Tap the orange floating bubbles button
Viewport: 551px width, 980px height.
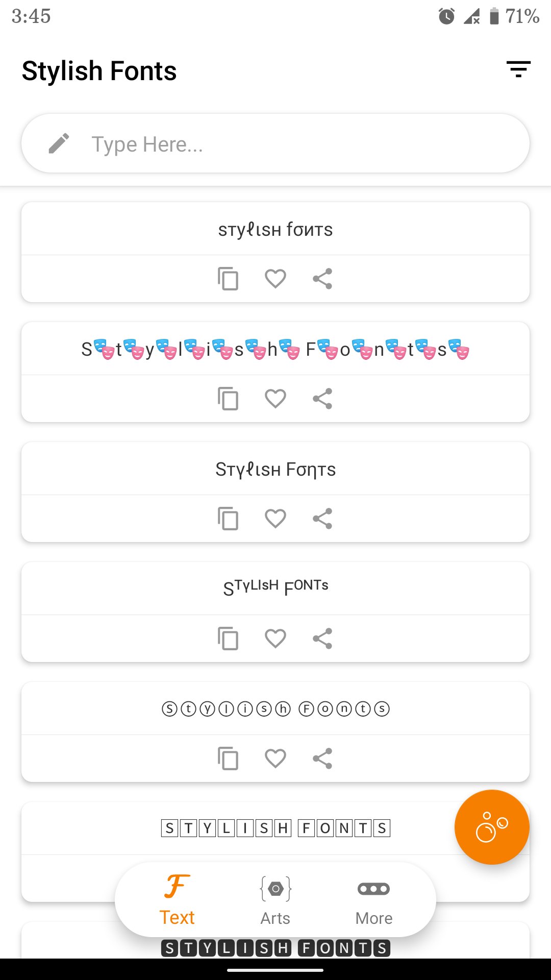click(x=492, y=827)
